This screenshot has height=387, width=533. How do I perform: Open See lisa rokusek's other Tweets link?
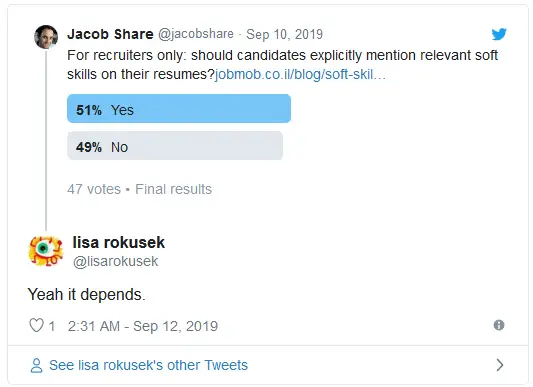(149, 365)
